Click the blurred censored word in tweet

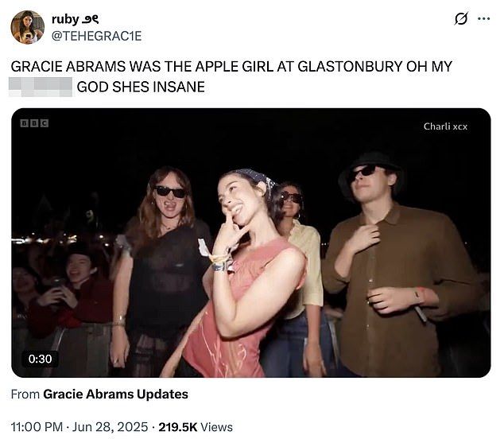pyautogui.click(x=41, y=87)
